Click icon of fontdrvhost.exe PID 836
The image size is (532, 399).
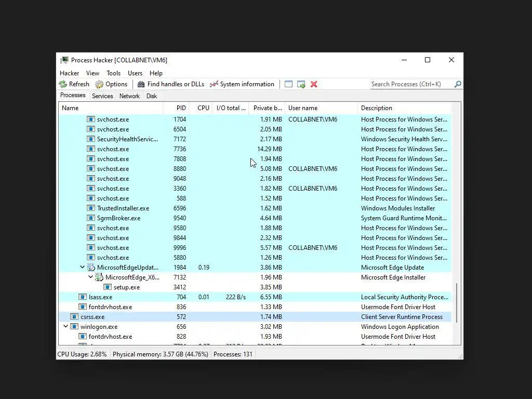[83, 307]
